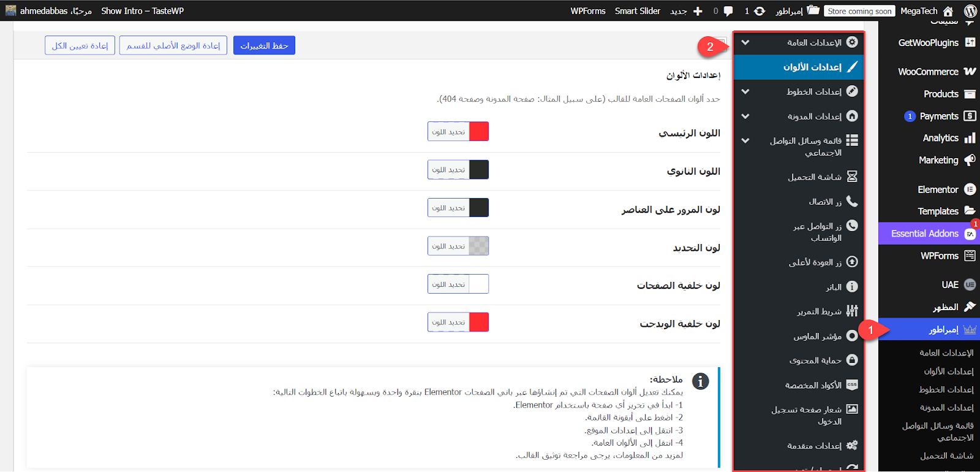Click إعادة تعيين الكل button
Viewport: 980px width, 472px height.
80,45
